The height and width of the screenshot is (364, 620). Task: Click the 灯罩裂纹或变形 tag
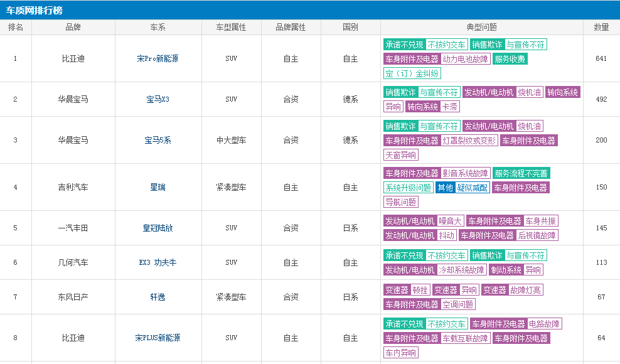point(469,141)
